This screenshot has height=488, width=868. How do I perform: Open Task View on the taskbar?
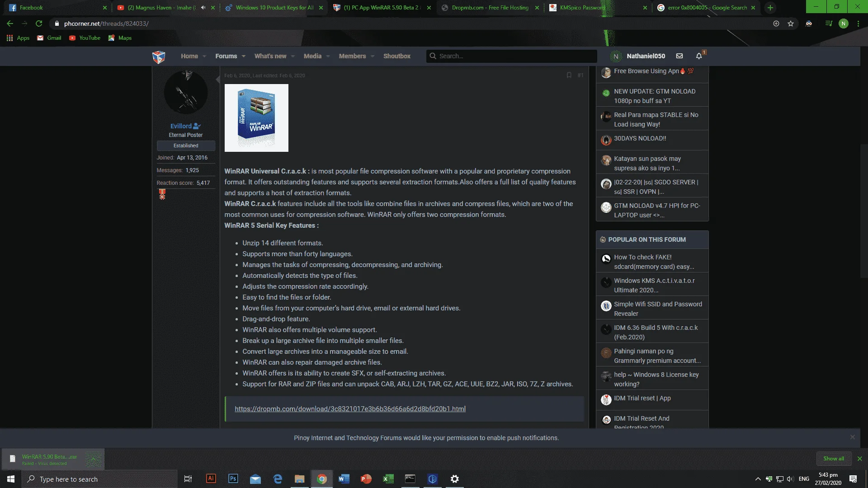tap(188, 479)
